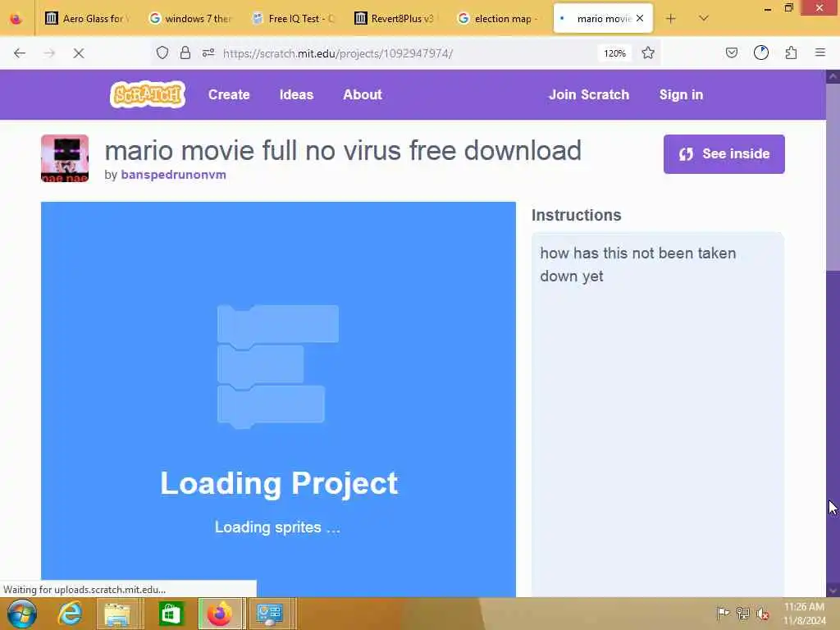The width and height of the screenshot is (840, 630).
Task: Click the 'how has this not been taken down yet' text
Action: pos(637,265)
